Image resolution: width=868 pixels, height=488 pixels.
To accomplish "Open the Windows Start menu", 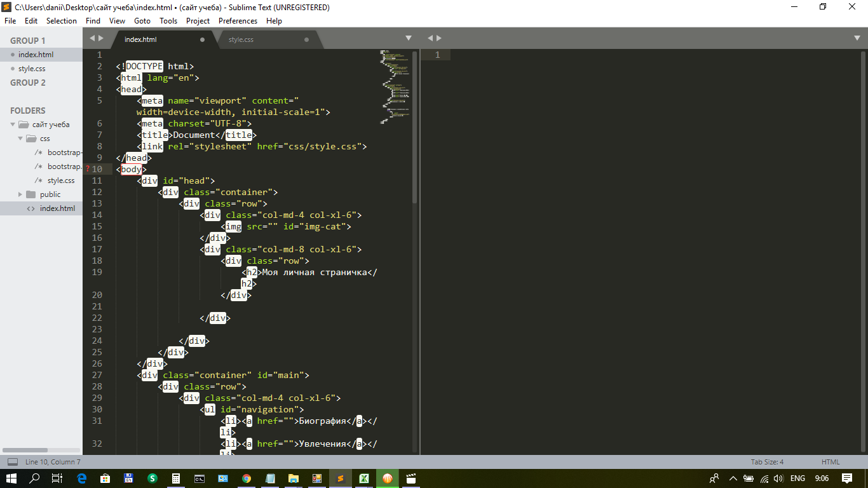I will (11, 478).
